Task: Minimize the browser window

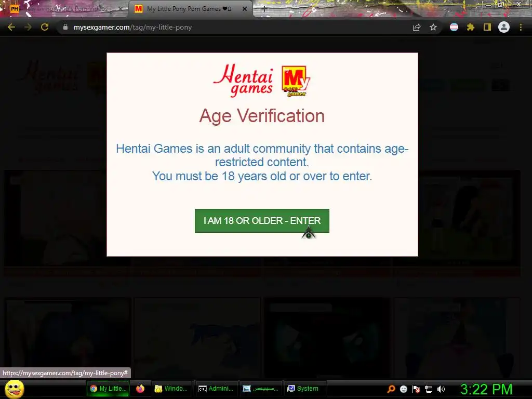Action: (488, 5)
